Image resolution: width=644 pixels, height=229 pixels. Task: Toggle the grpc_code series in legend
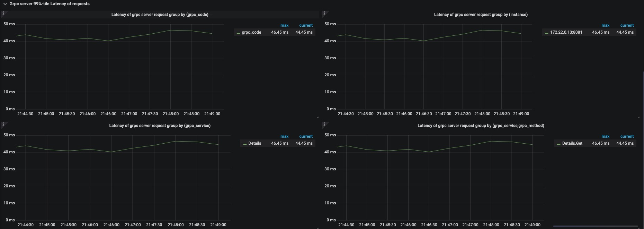click(x=251, y=32)
